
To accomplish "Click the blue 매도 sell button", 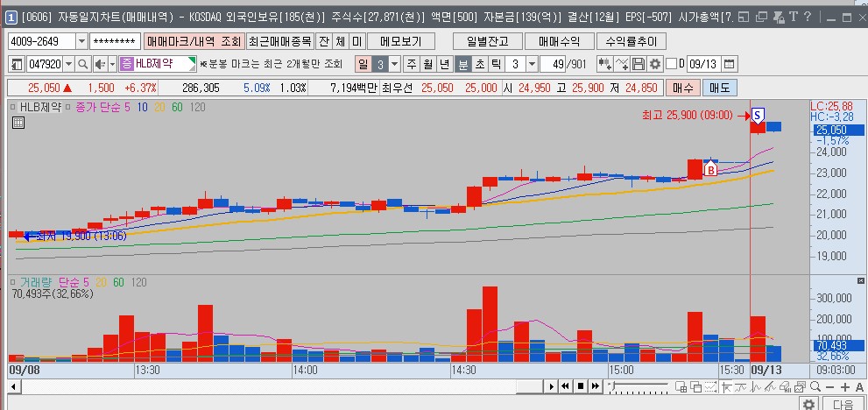I will click(719, 88).
